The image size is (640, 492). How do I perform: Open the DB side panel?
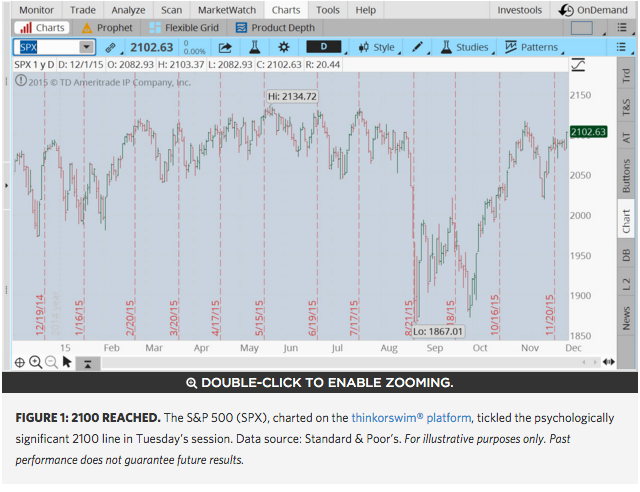pos(626,255)
